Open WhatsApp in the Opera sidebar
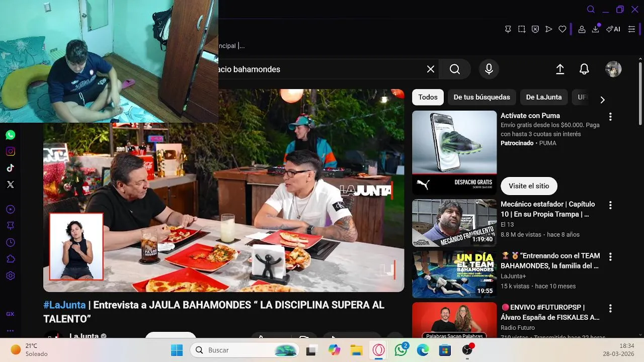644x362 pixels. coord(11,135)
